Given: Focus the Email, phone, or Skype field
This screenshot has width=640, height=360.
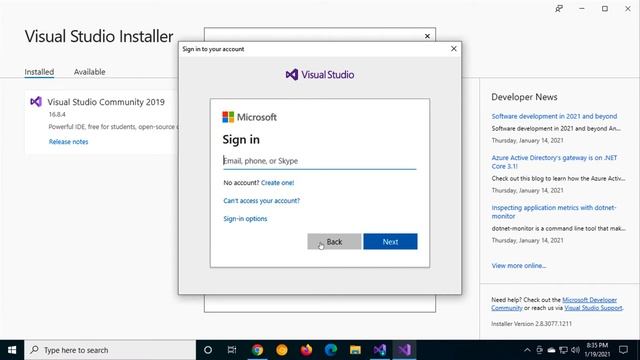Looking at the screenshot, I should 320,161.
